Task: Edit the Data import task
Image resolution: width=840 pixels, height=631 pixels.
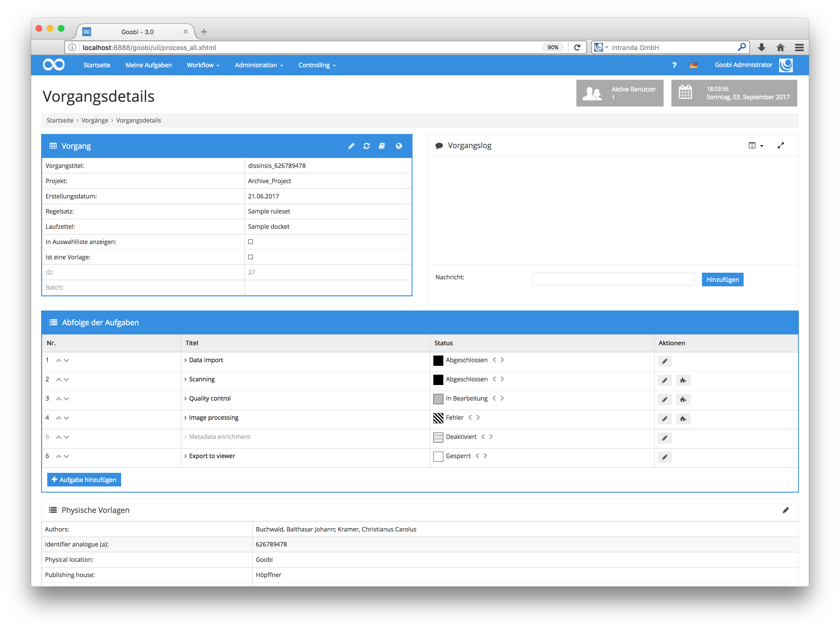Action: [664, 361]
